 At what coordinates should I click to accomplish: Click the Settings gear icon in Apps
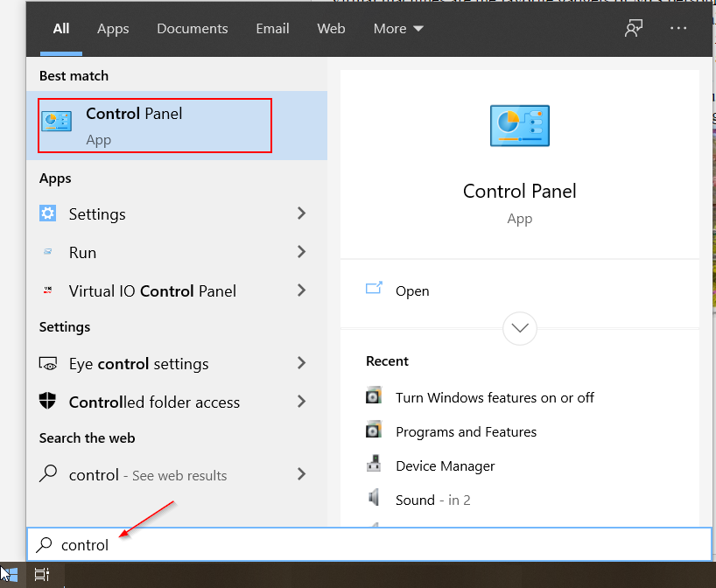click(x=47, y=213)
